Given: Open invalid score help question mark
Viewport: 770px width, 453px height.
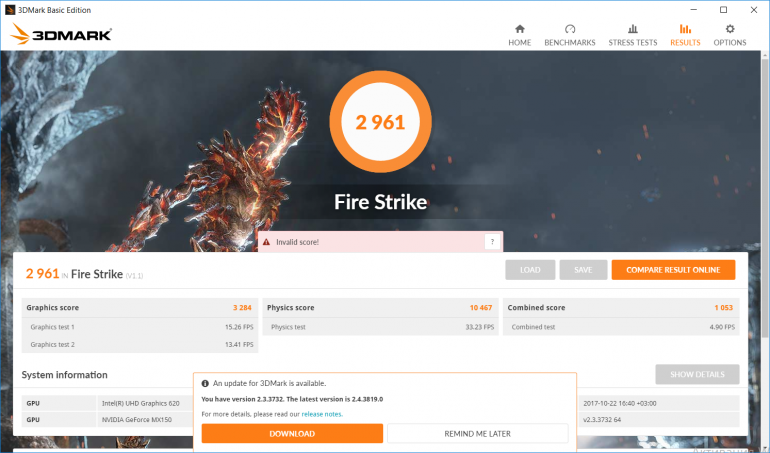Looking at the screenshot, I should [492, 242].
